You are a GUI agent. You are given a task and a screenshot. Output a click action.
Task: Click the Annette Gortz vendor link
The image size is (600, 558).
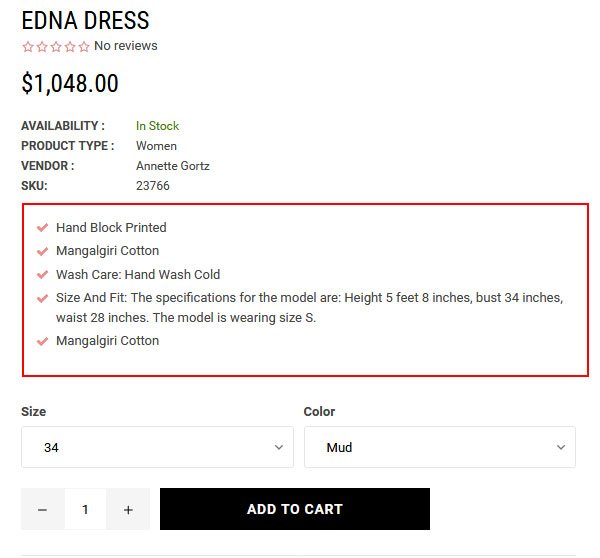173,166
